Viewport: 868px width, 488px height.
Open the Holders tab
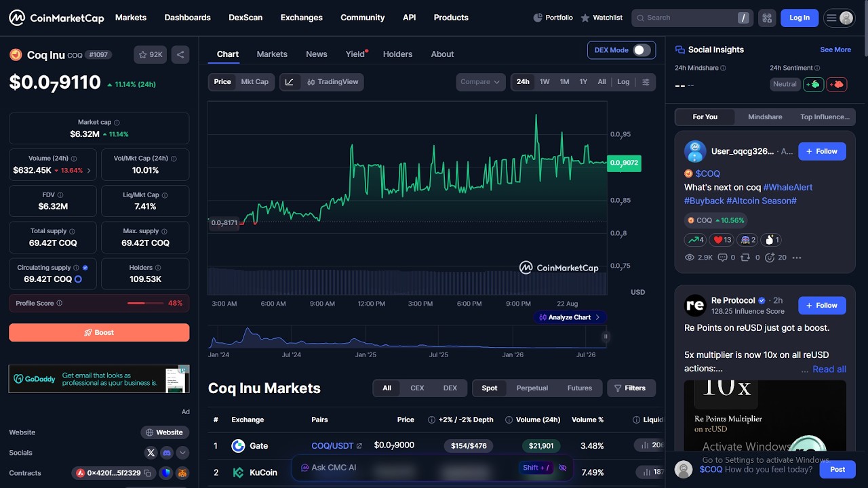click(x=397, y=54)
